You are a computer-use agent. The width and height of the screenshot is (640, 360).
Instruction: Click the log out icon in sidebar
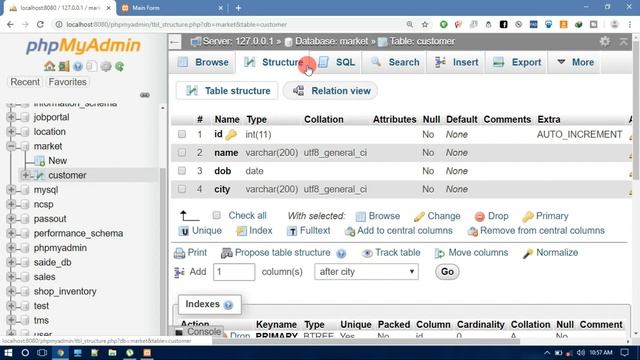coord(64,66)
